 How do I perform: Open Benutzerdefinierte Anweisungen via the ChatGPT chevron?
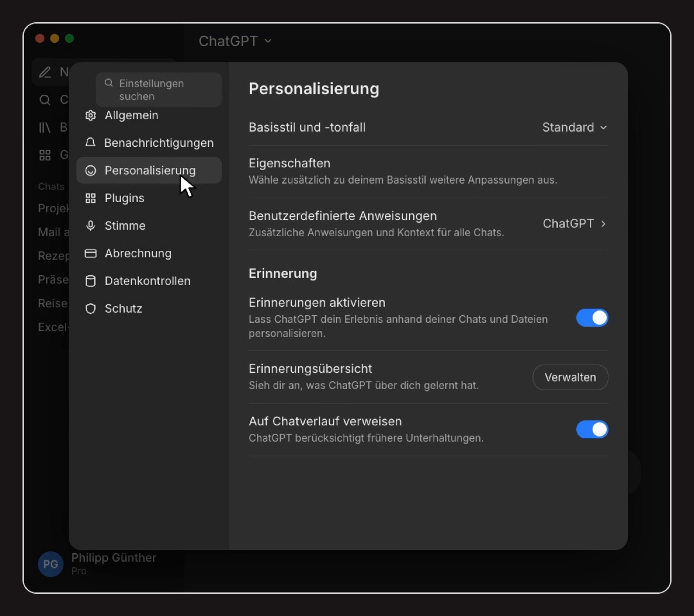(575, 224)
